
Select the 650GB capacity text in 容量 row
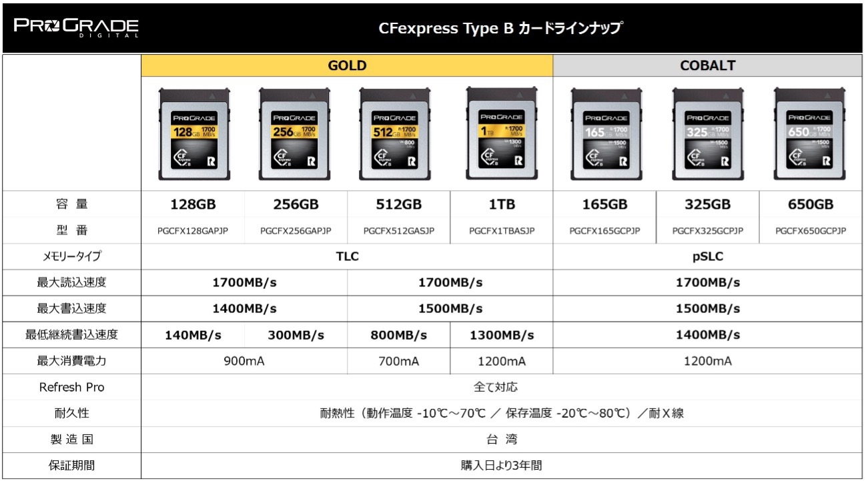(811, 205)
